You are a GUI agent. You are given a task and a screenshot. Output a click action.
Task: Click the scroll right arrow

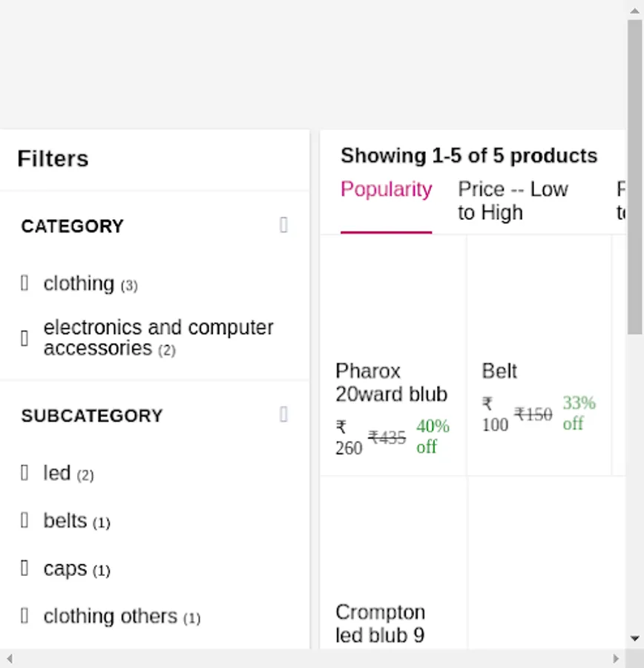[x=616, y=658]
